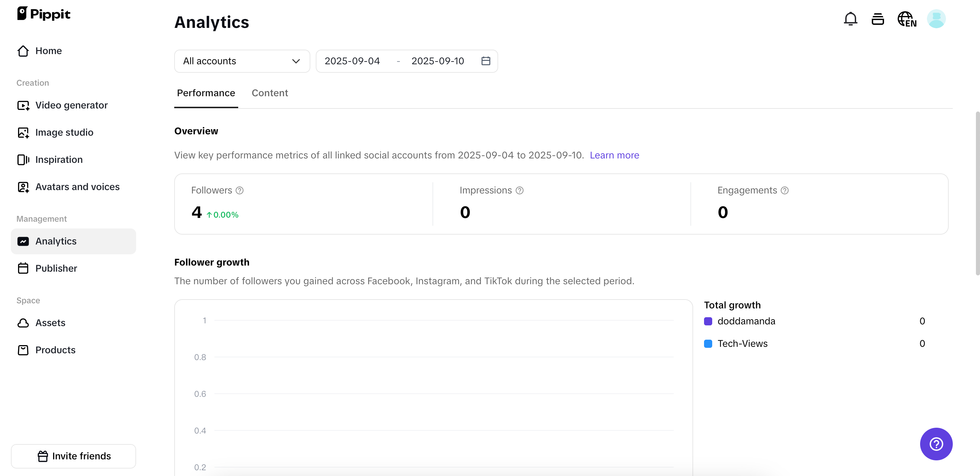Open the Engagements metric tooltip
This screenshot has width=980, height=476.
[x=785, y=190]
